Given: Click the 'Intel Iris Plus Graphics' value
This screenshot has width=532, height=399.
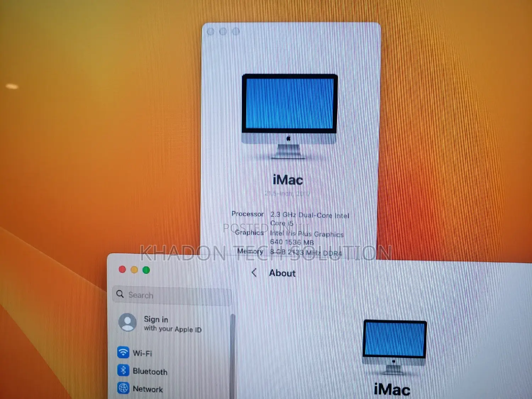Looking at the screenshot, I should coord(307,234).
